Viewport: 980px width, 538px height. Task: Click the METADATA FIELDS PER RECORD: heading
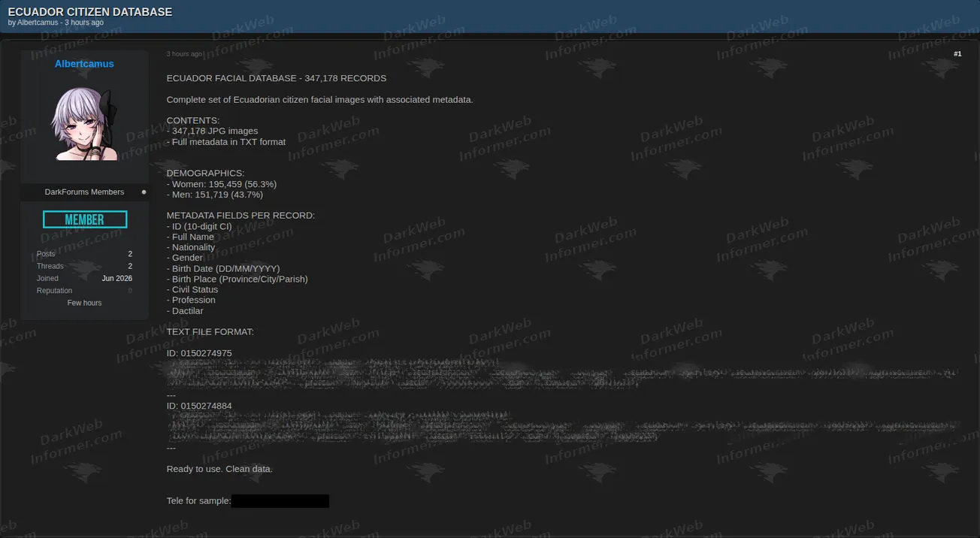click(240, 216)
